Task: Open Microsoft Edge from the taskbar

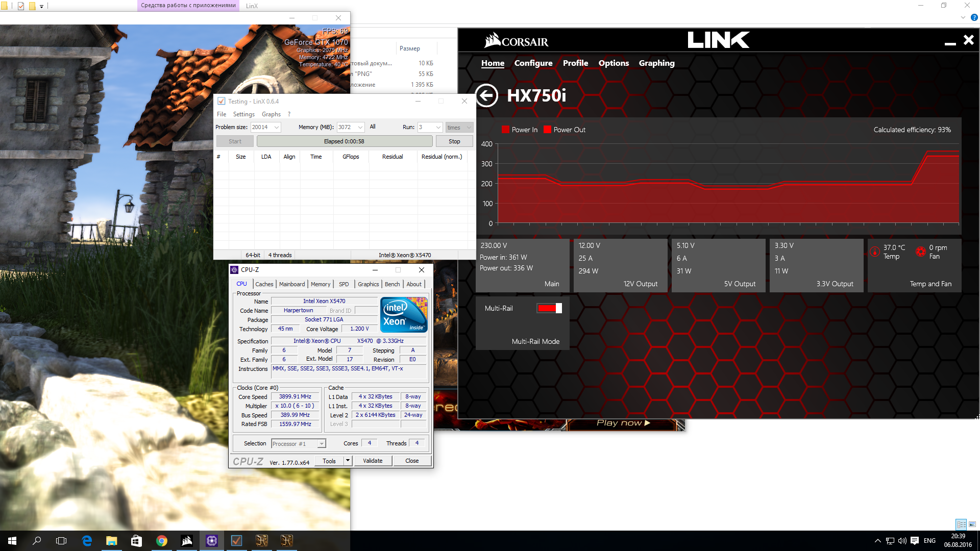Action: point(87,541)
